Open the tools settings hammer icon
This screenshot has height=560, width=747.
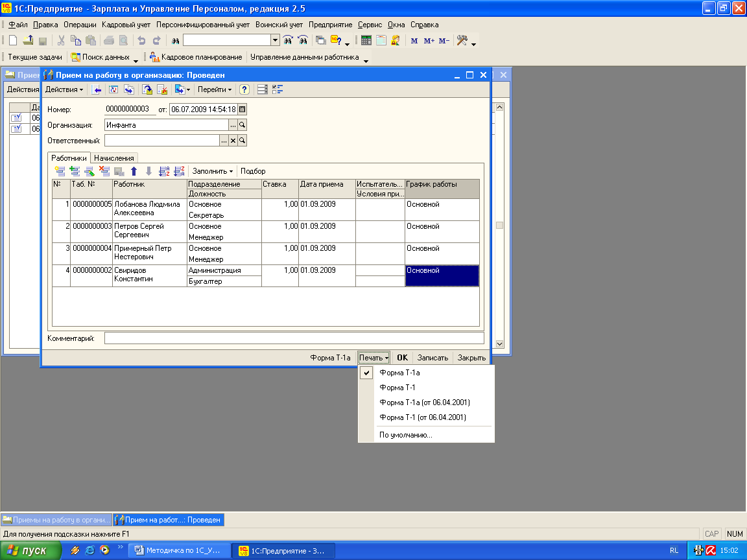point(462,40)
